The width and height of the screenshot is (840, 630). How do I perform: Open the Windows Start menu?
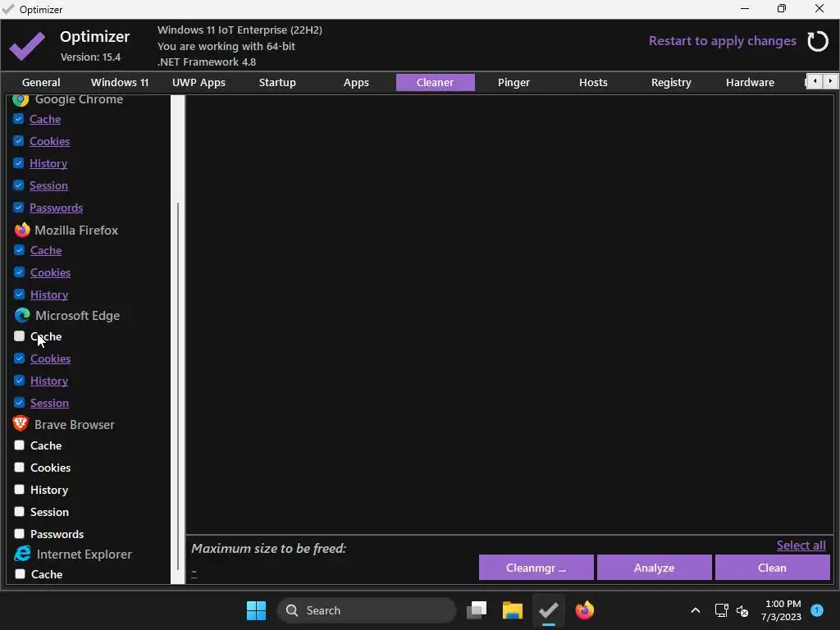point(256,610)
